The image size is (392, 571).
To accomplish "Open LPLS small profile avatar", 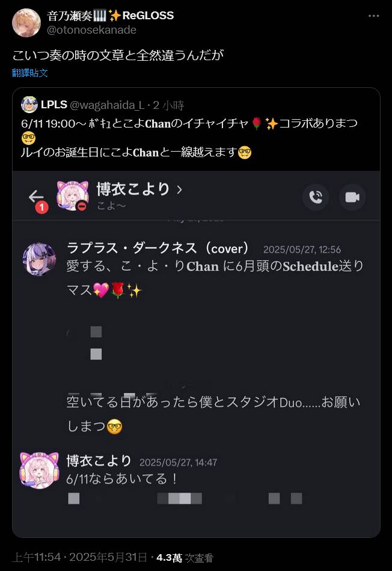I will (29, 105).
